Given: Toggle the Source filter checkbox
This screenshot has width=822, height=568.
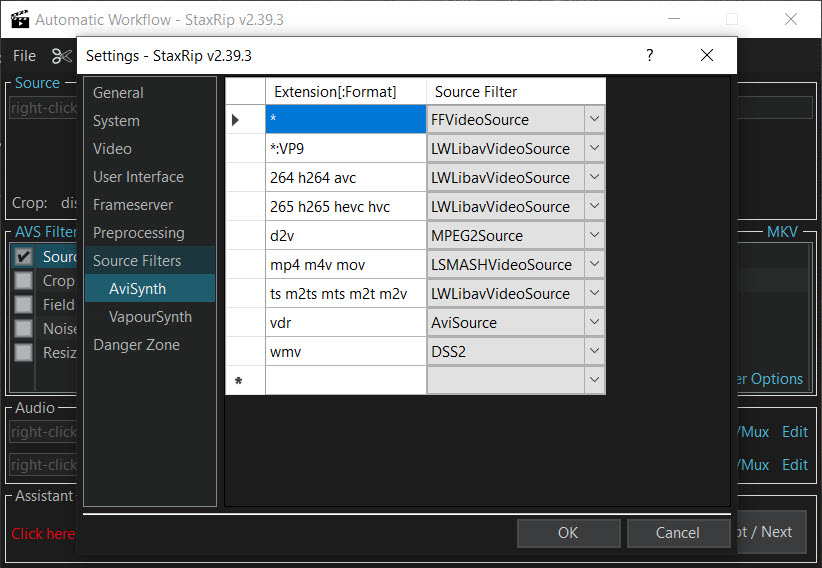Looking at the screenshot, I should coord(24,256).
